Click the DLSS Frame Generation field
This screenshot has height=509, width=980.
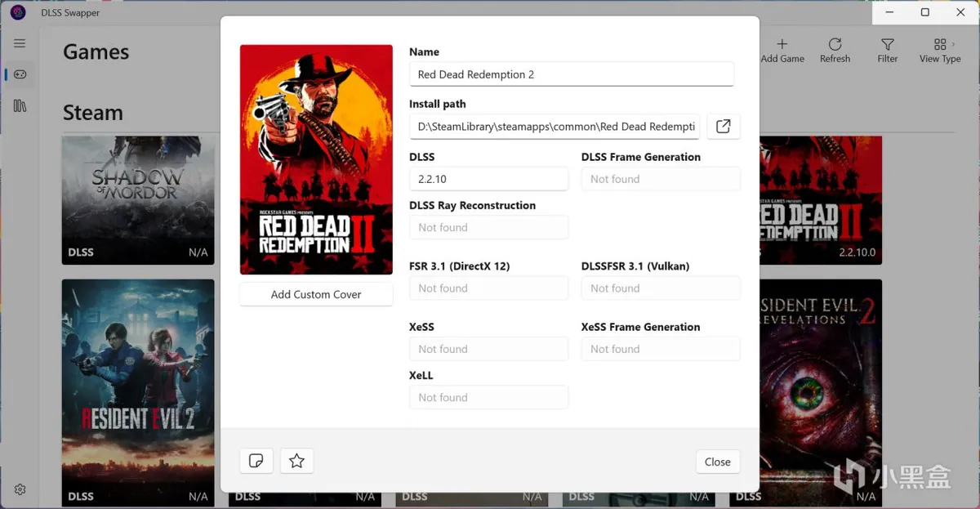click(660, 179)
